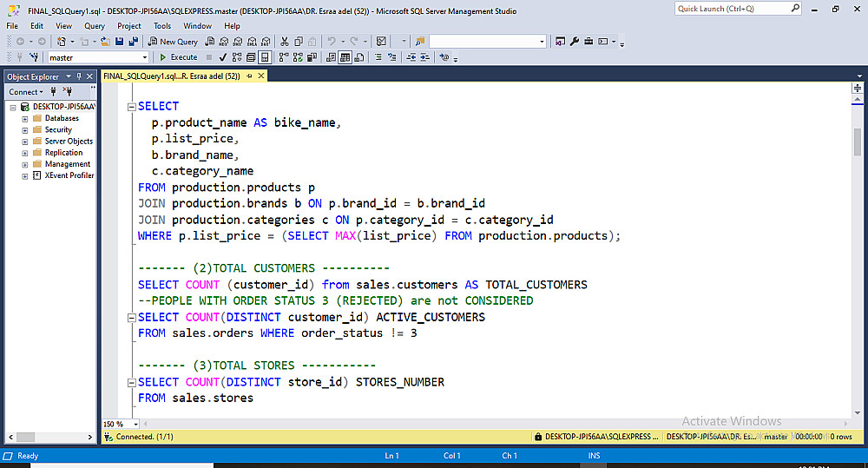Click Object Explorer horizontal scrollbar right arrow
Viewport: 868px width, 468px height.
pos(90,437)
